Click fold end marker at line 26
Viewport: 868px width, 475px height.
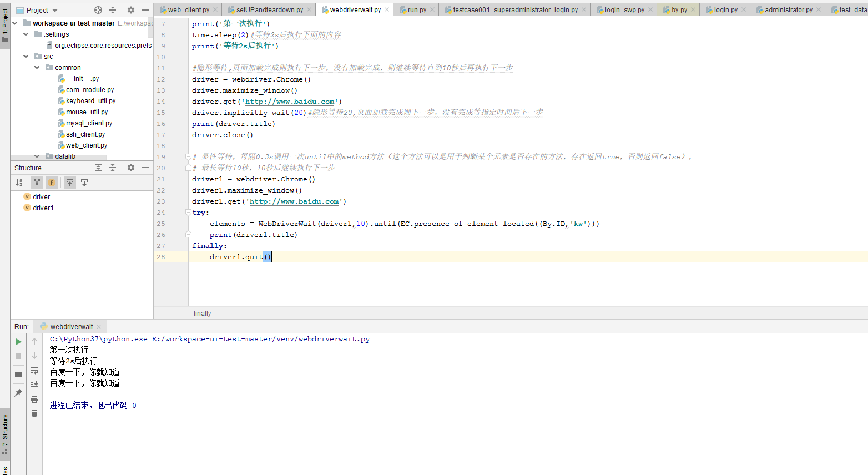point(188,235)
